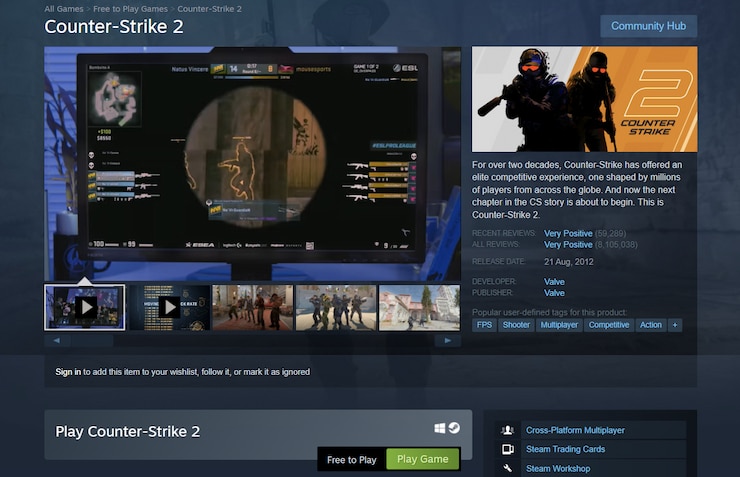Open Free to Play Games breadcrumb
Screen dimensions: 740x477
(x=130, y=9)
